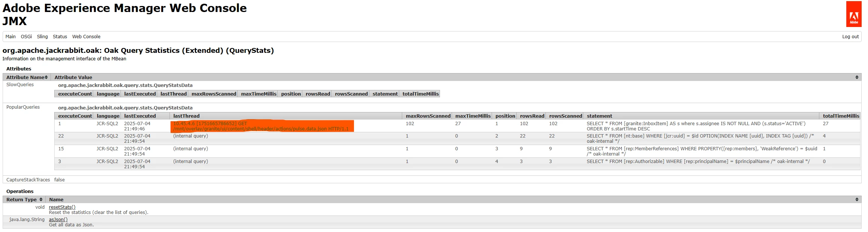Click maxTimeMillis value 27 cell

coord(458,124)
